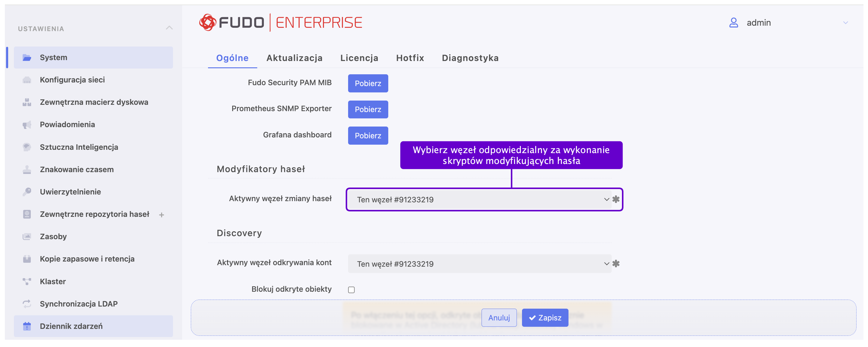Click the Sztuczna Inteligencja brain icon
The height and width of the screenshot is (347, 868).
click(27, 147)
